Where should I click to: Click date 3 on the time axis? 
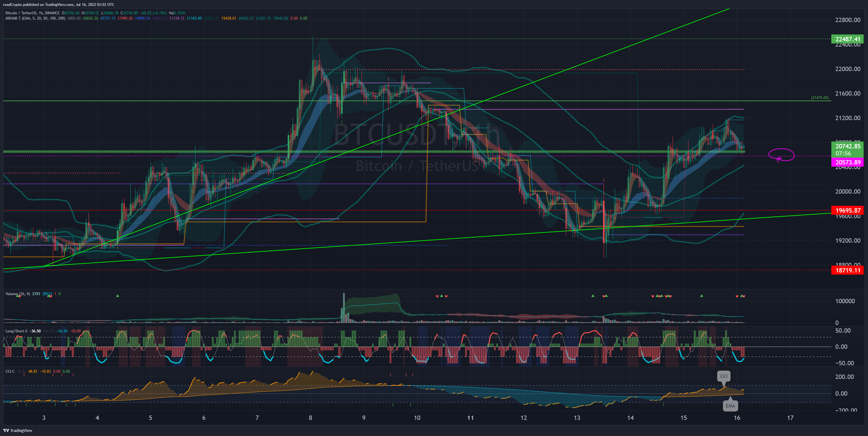click(x=44, y=418)
